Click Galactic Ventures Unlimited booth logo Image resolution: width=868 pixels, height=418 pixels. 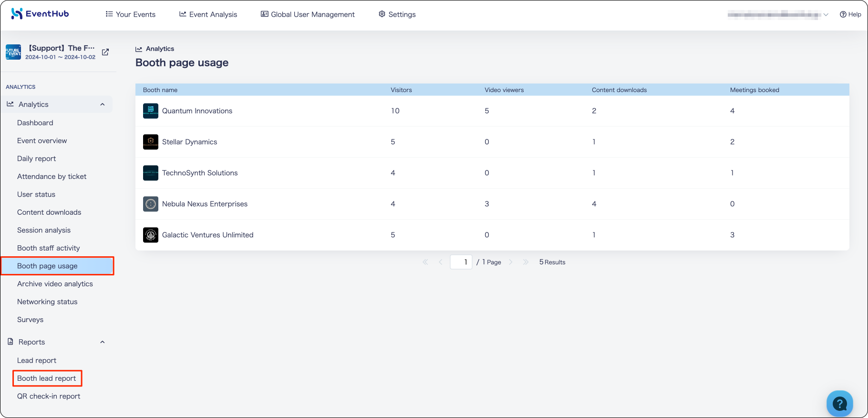coord(151,235)
